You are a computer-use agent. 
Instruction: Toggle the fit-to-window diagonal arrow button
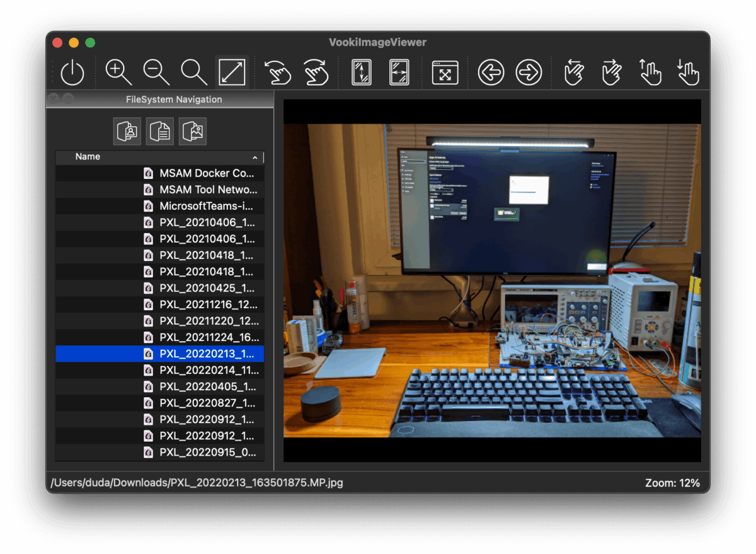coord(232,72)
